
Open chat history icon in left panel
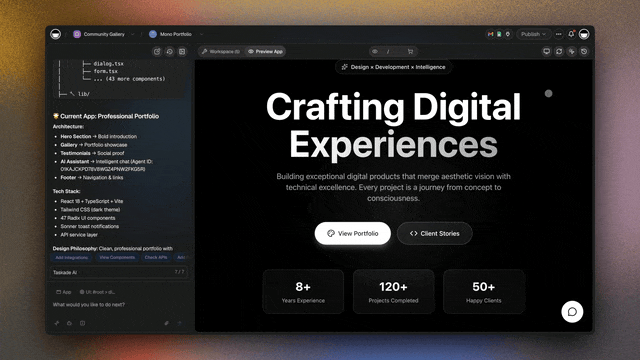(x=169, y=51)
